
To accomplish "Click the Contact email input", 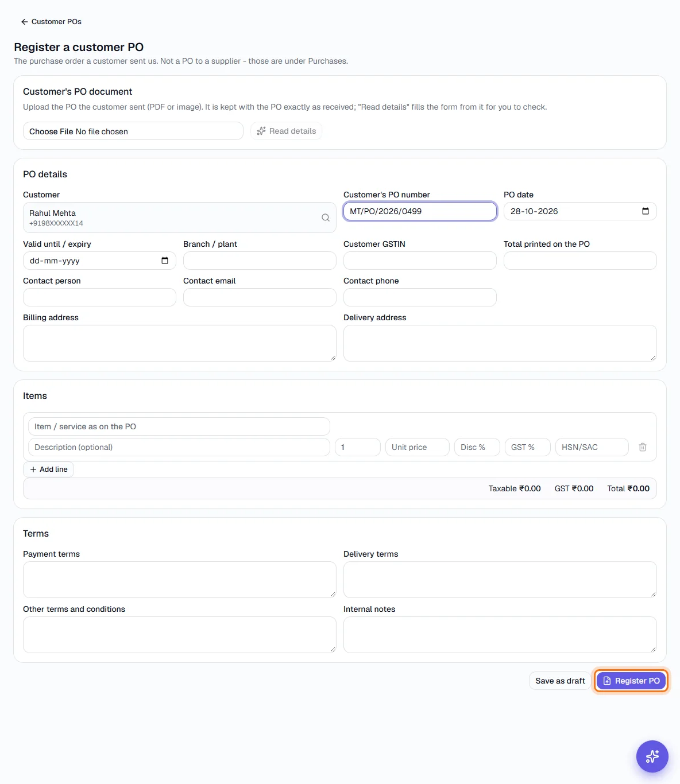I will (x=260, y=297).
